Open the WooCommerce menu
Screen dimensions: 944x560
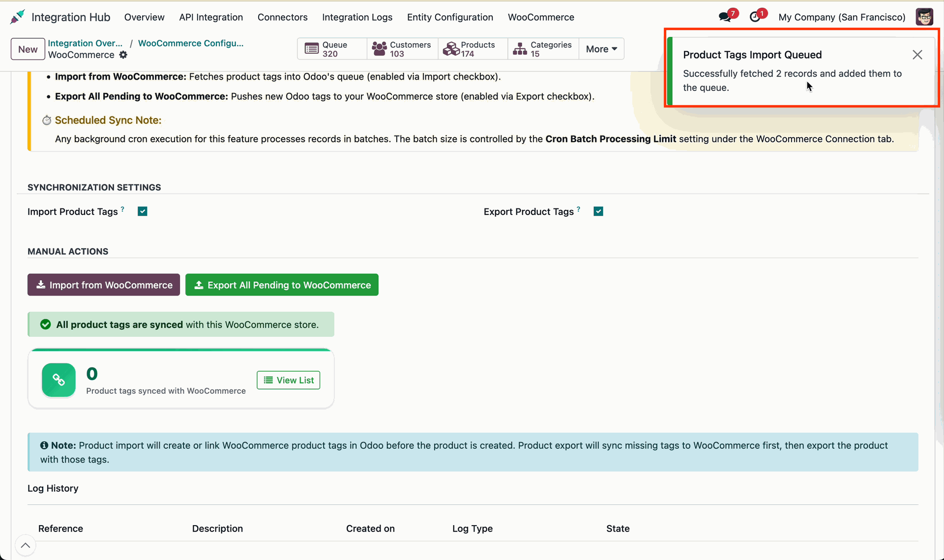(x=541, y=17)
